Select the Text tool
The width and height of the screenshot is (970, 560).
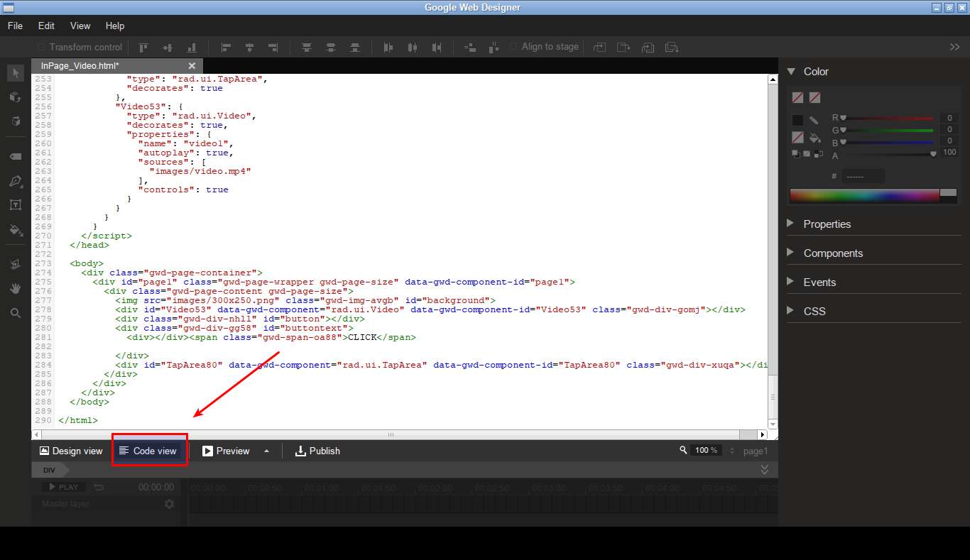[15, 205]
